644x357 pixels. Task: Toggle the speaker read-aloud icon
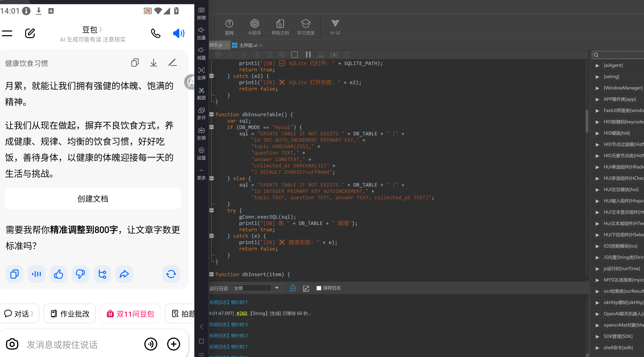178,33
